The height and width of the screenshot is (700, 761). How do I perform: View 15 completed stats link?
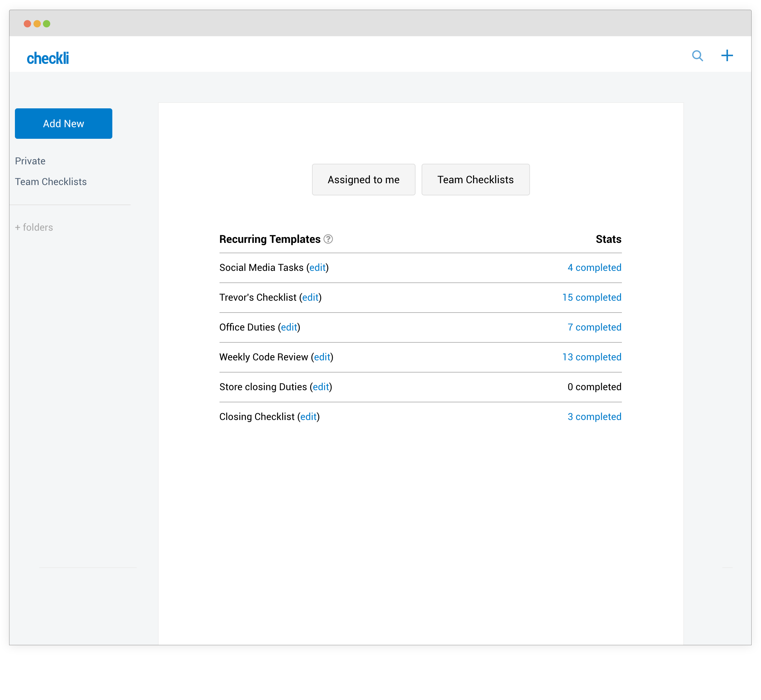[592, 298]
